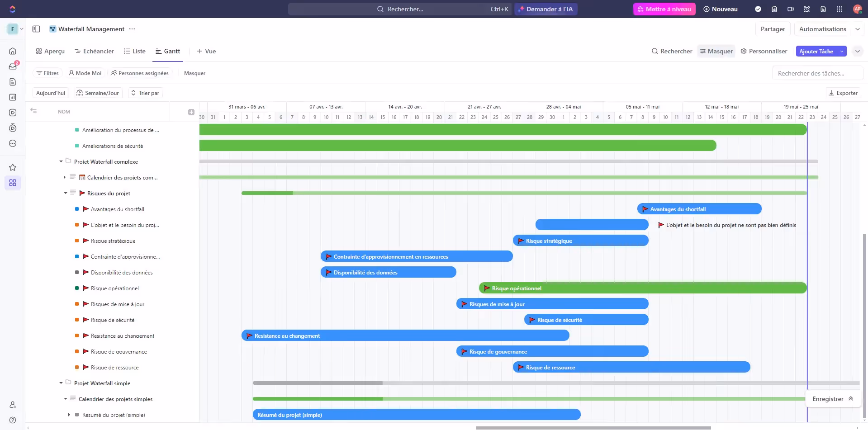868x430 pixels.
Task: Expand the Calendrier des projets complexes list
Action: [x=65, y=177]
